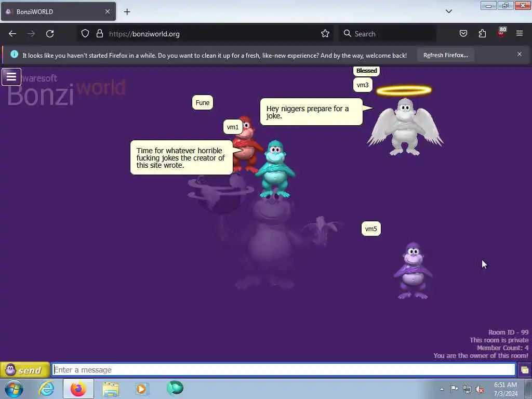Click the notification info icon
Screen dimensions: 532x399
(x=14, y=54)
